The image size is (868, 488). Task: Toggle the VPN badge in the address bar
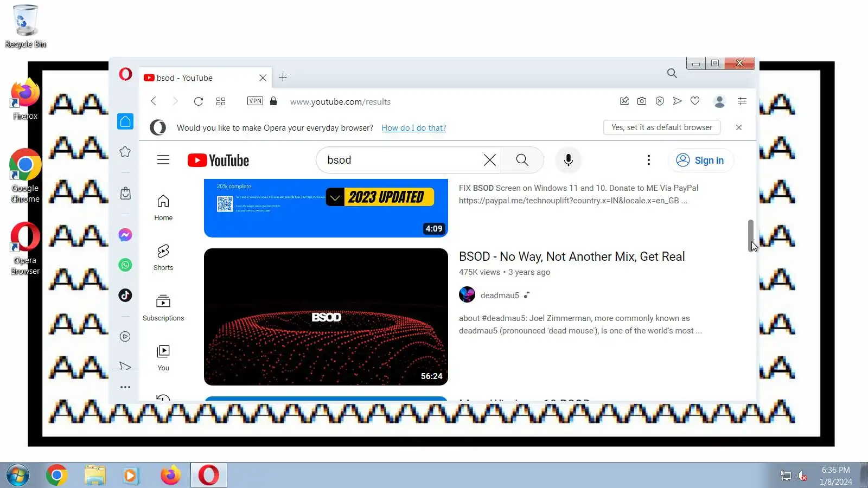255,101
